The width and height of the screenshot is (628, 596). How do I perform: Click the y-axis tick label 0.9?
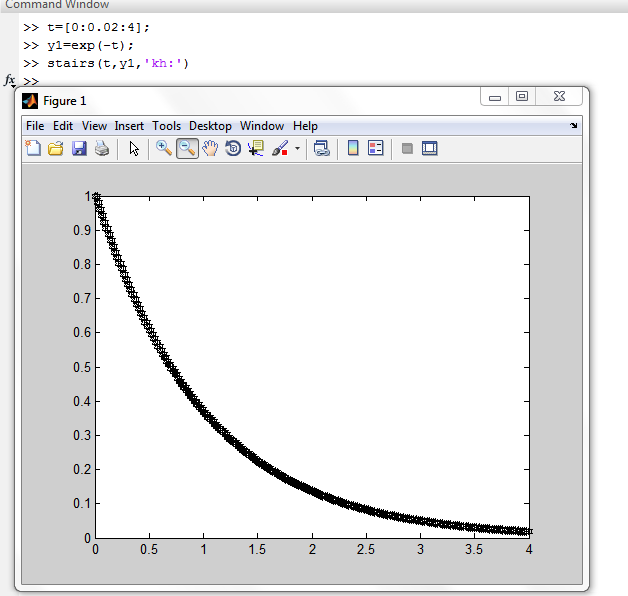(x=82, y=230)
